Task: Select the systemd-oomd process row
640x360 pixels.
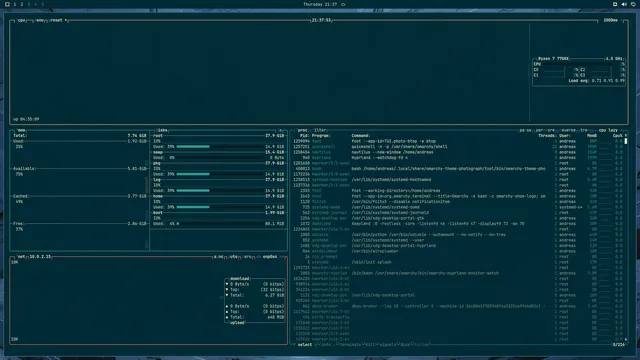Action: (458, 207)
